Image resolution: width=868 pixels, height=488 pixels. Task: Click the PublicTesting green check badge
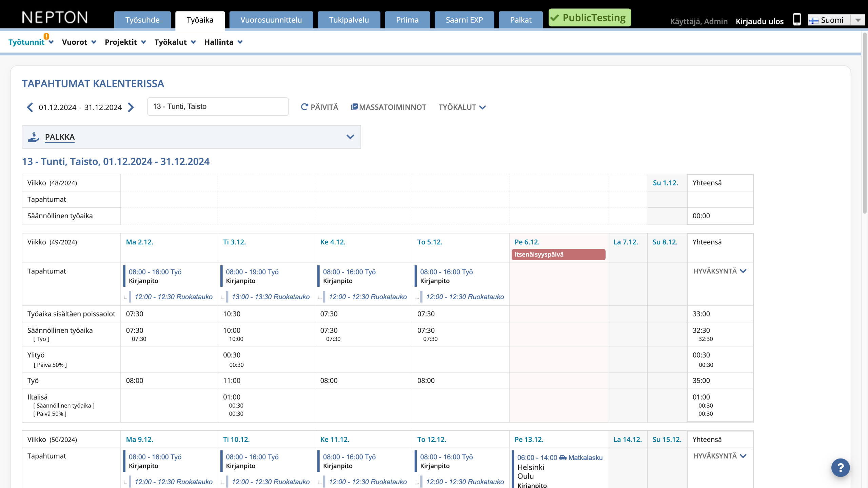pyautogui.click(x=590, y=18)
